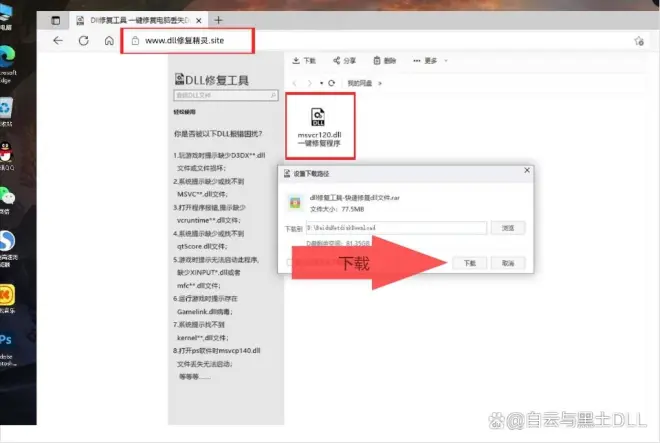
Task: Open the QQ penguin desktop icon
Action: [x=6, y=153]
